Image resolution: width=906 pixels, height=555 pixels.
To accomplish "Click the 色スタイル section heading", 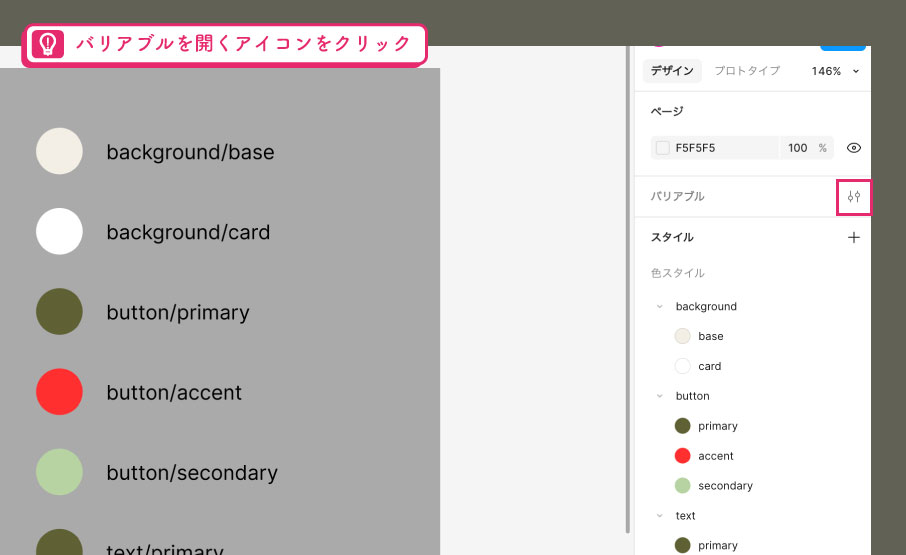I will [x=678, y=273].
